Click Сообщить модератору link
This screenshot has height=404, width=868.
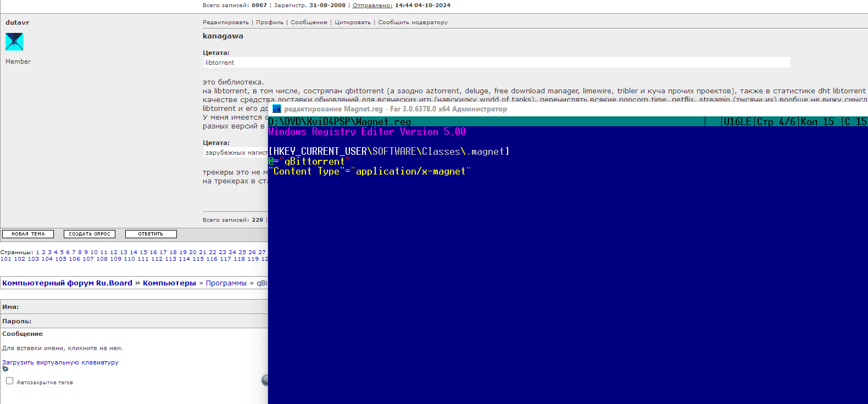(x=413, y=23)
